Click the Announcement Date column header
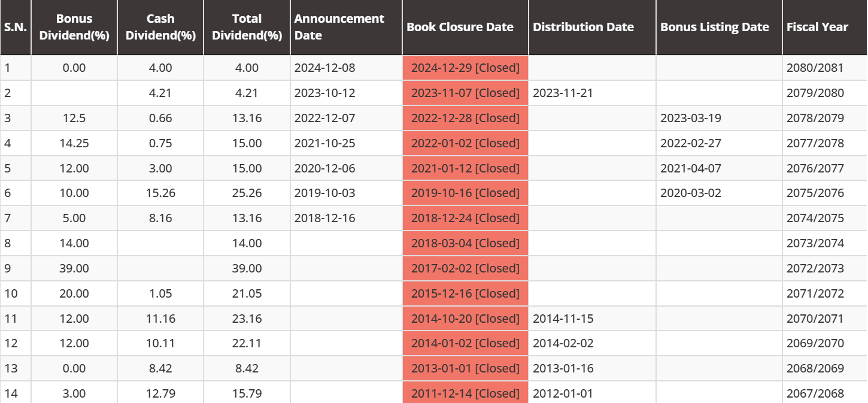The width and height of the screenshot is (868, 403). 339,27
